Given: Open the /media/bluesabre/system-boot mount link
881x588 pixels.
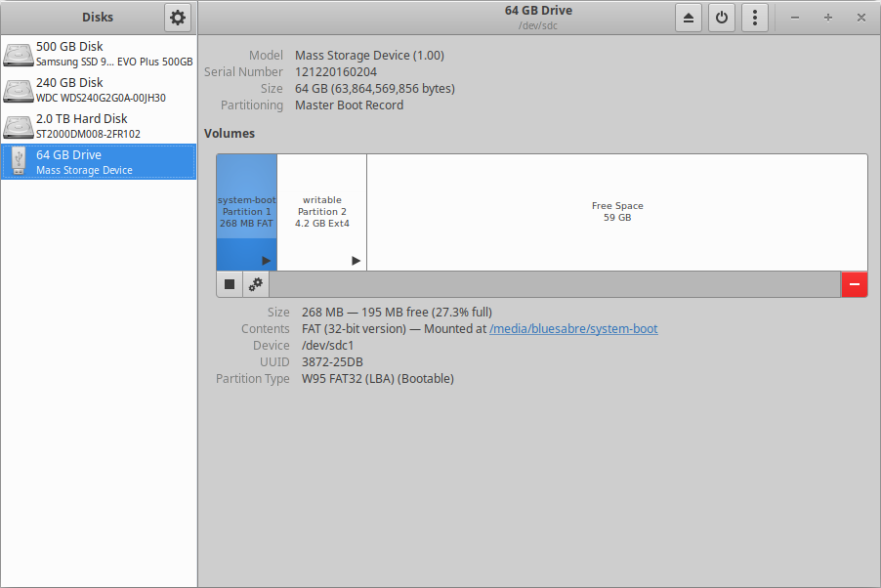Looking at the screenshot, I should coord(573,328).
